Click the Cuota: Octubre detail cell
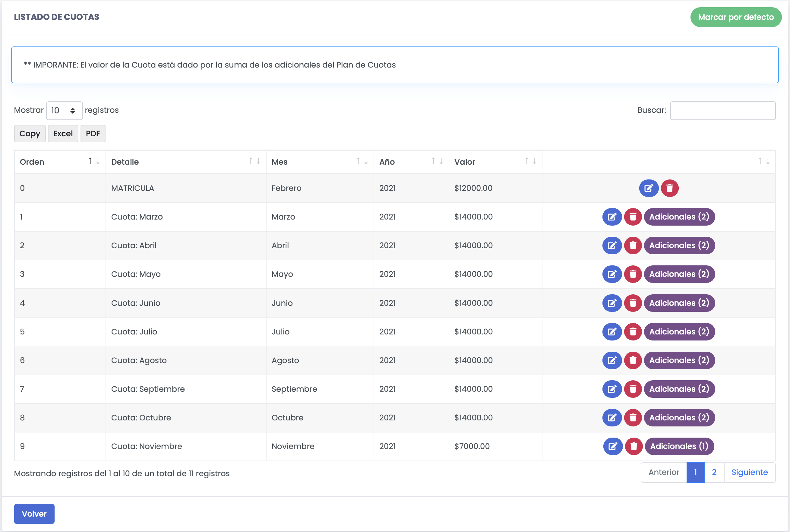 coord(186,418)
